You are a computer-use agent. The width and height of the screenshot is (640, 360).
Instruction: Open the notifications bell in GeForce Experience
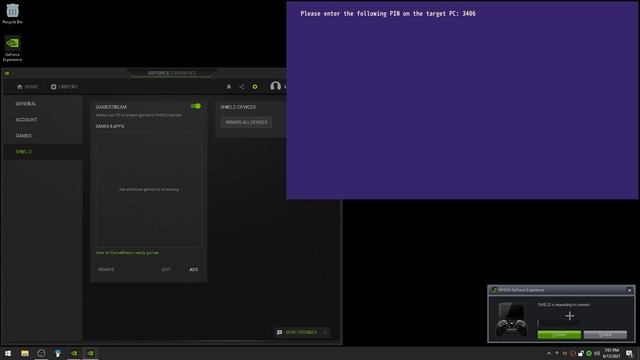tap(229, 87)
